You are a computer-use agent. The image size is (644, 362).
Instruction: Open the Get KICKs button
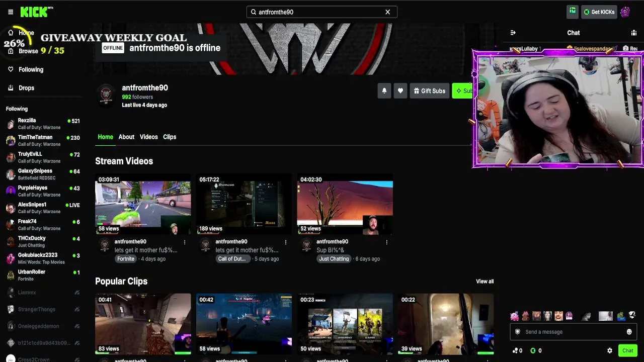click(599, 12)
